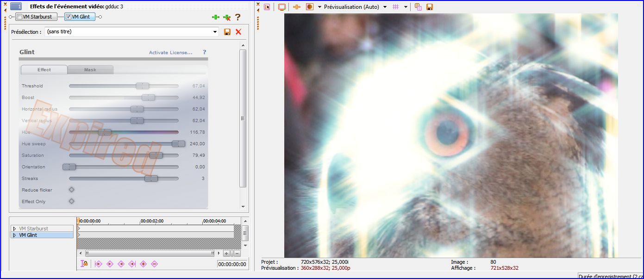Switch to the Effect tab
Image resolution: width=644 pixels, height=279 pixels.
pos(44,70)
